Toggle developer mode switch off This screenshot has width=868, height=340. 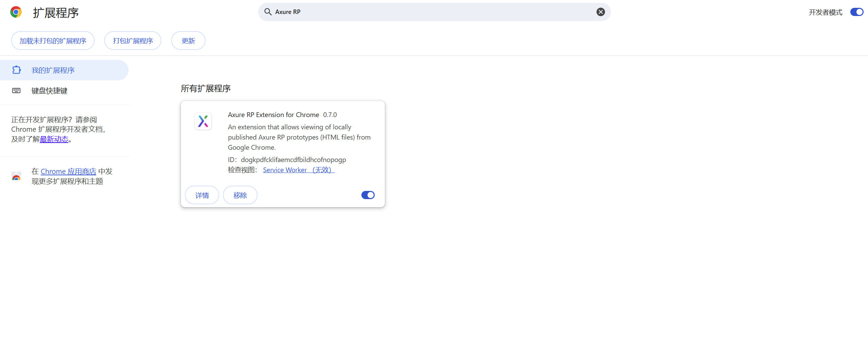[857, 12]
